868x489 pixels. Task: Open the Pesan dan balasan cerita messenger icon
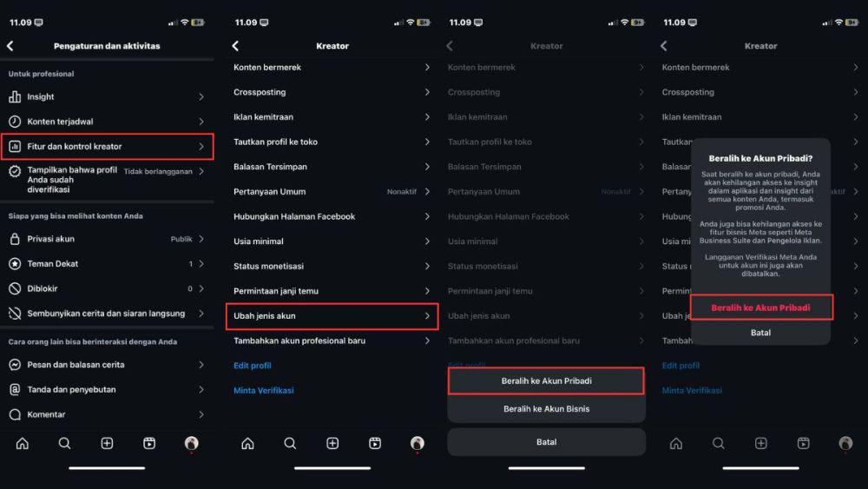[x=15, y=365]
